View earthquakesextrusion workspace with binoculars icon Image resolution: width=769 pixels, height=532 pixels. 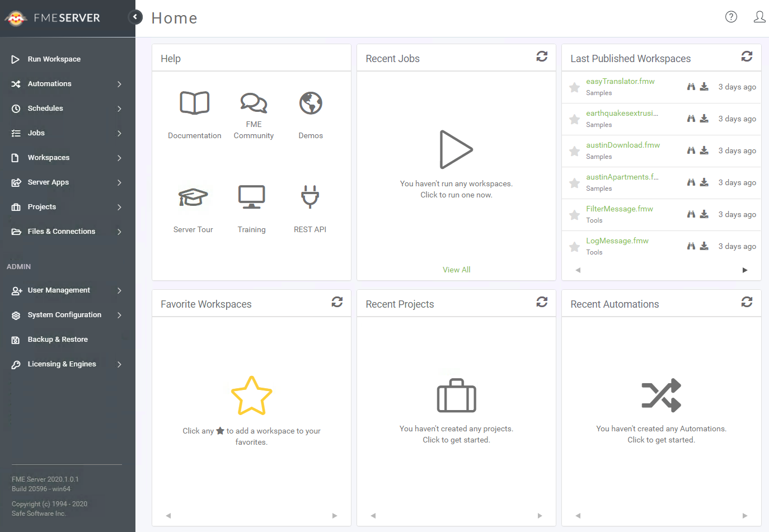point(691,119)
